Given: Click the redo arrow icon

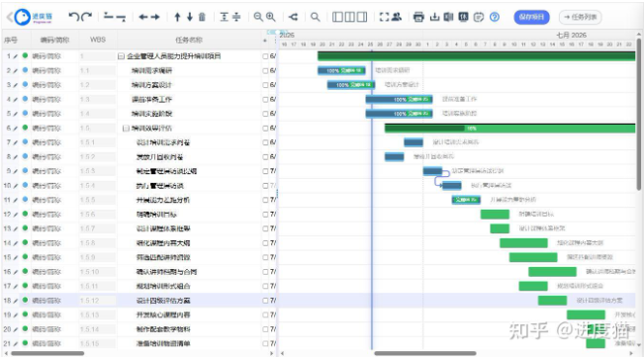Looking at the screenshot, I should click(86, 17).
